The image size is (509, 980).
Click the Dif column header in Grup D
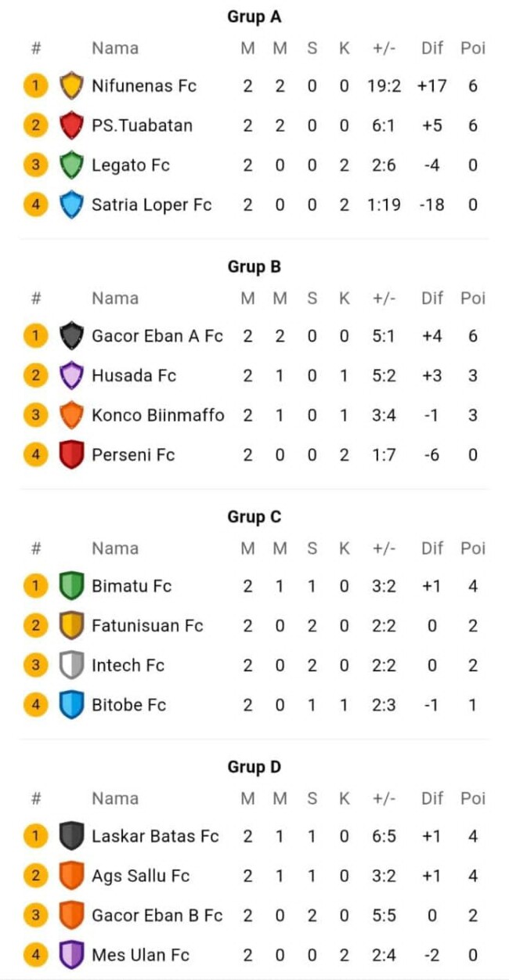[432, 798]
